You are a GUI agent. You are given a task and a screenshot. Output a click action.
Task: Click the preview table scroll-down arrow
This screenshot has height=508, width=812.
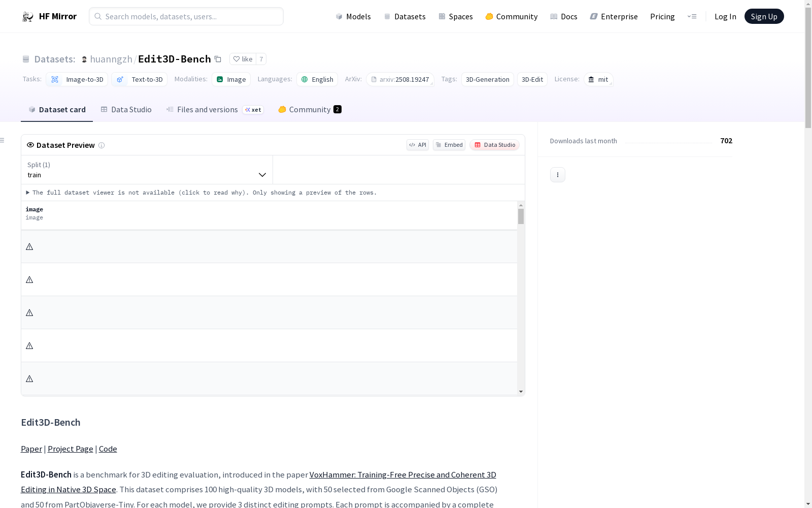[521, 392]
